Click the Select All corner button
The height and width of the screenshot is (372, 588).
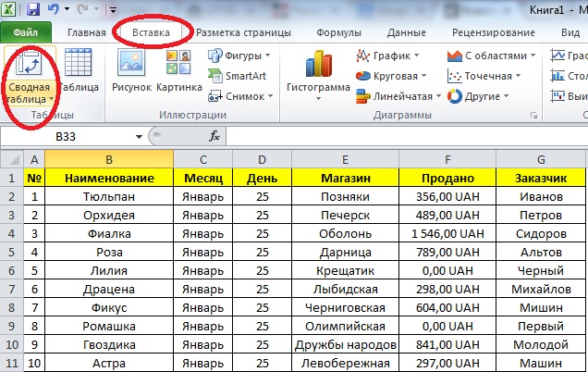pyautogui.click(x=12, y=160)
